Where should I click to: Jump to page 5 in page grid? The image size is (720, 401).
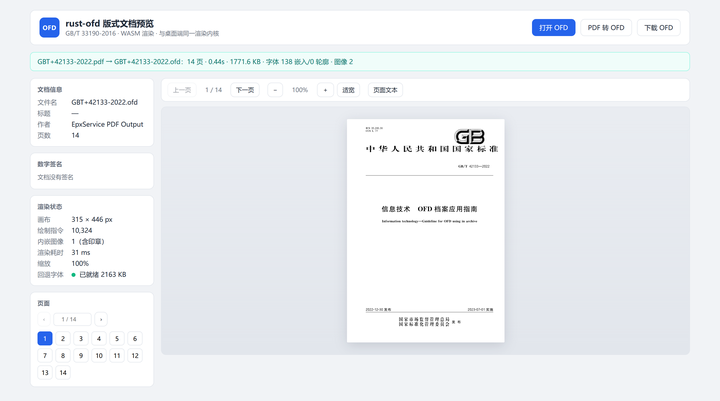[x=117, y=339]
